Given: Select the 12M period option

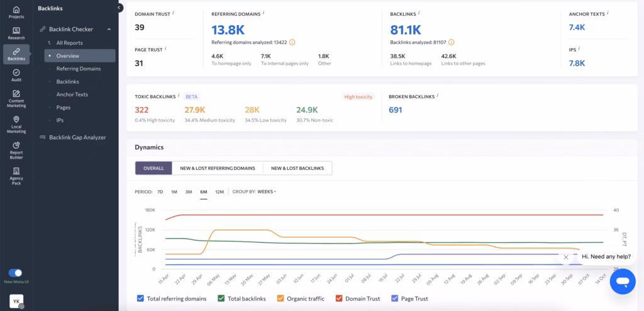Looking at the screenshot, I should point(219,191).
